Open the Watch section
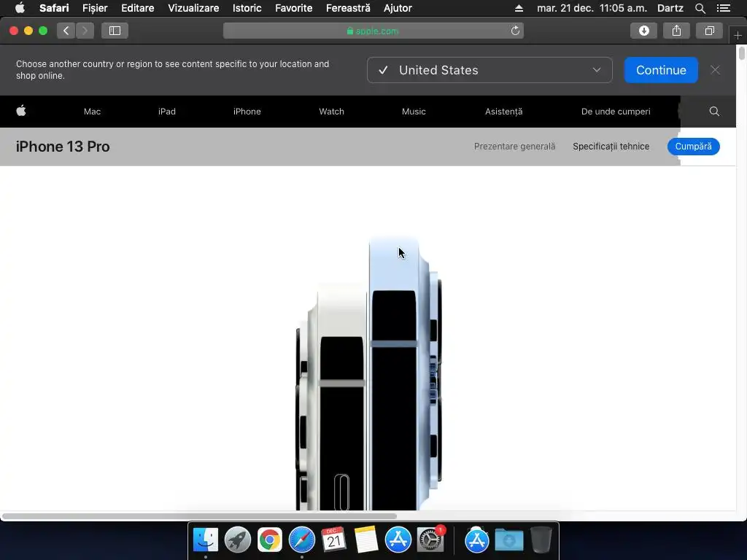 tap(331, 112)
